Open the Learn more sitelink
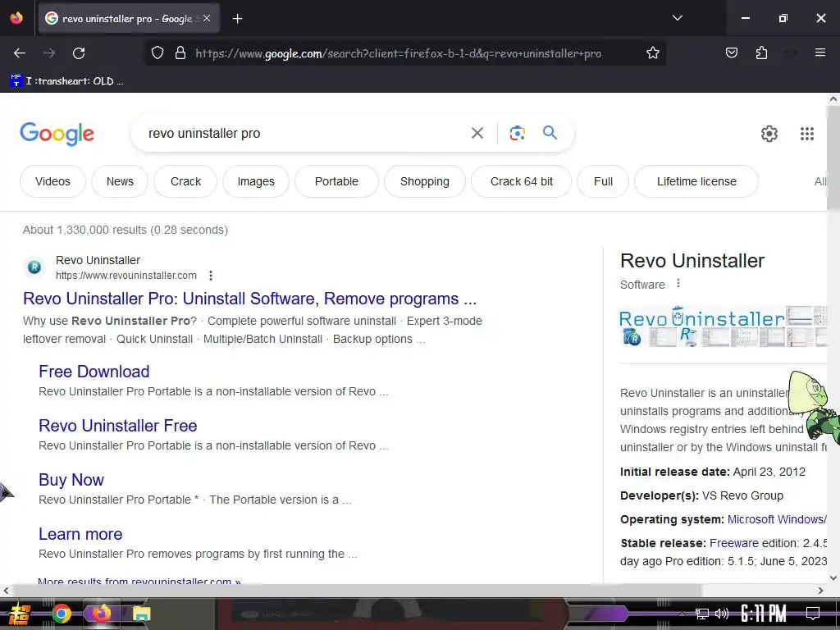Screen dimensions: 840x630 (80, 533)
